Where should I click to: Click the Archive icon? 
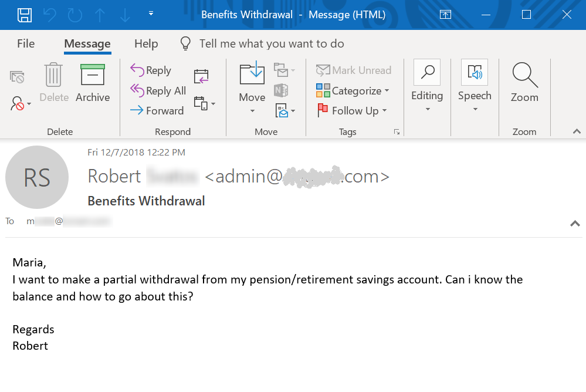click(92, 76)
